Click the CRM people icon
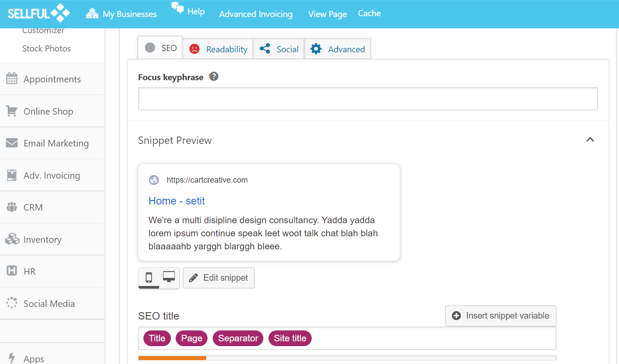 tap(12, 207)
